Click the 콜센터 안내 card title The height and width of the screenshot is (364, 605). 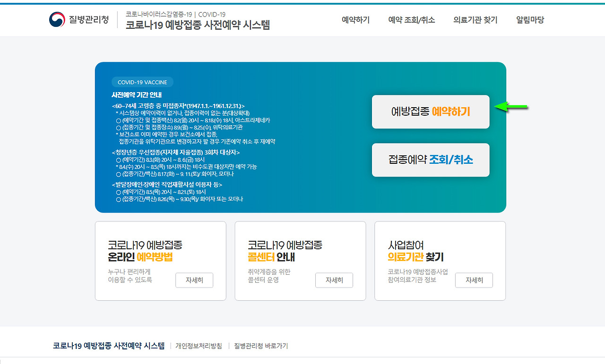click(271, 257)
